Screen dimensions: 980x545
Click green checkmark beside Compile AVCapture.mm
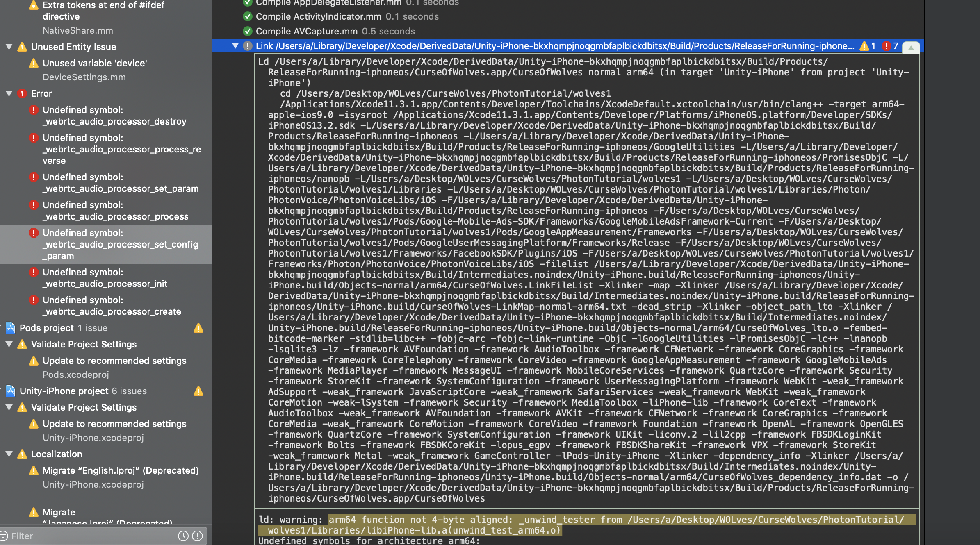(247, 31)
